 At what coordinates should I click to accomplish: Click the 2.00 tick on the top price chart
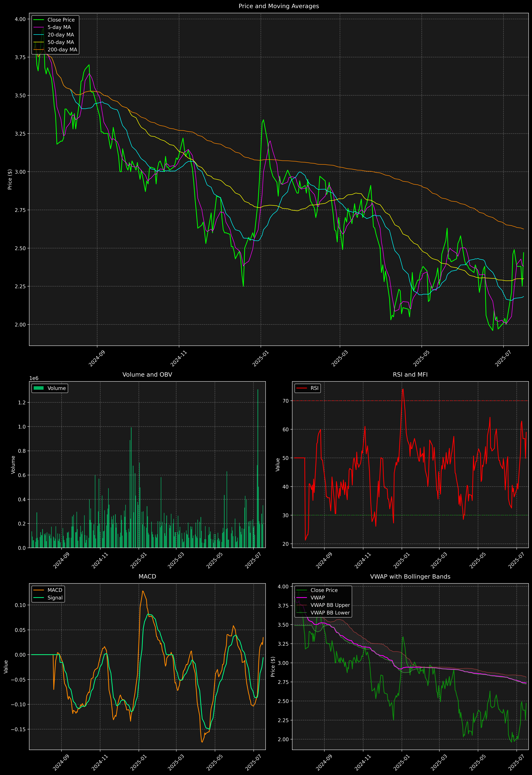(20, 324)
